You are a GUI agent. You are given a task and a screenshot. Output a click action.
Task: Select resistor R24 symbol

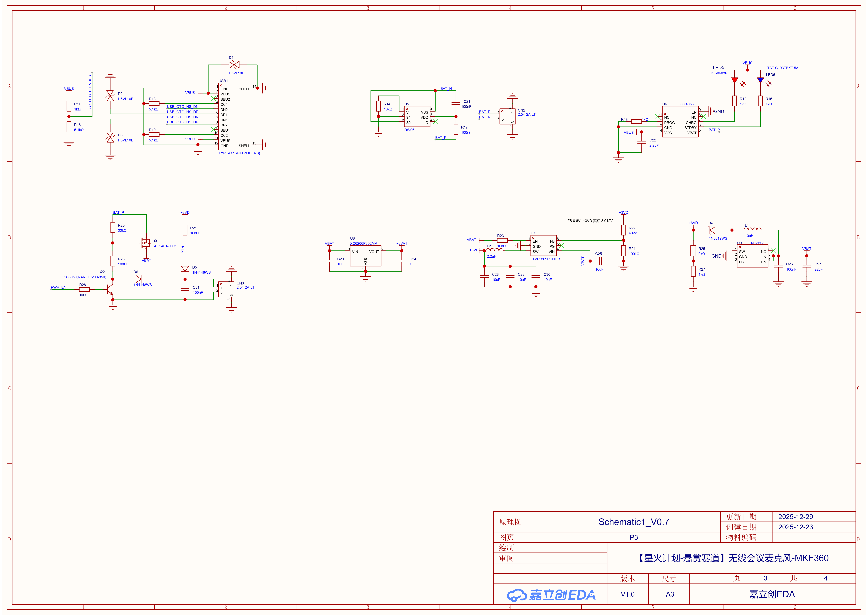coord(624,251)
